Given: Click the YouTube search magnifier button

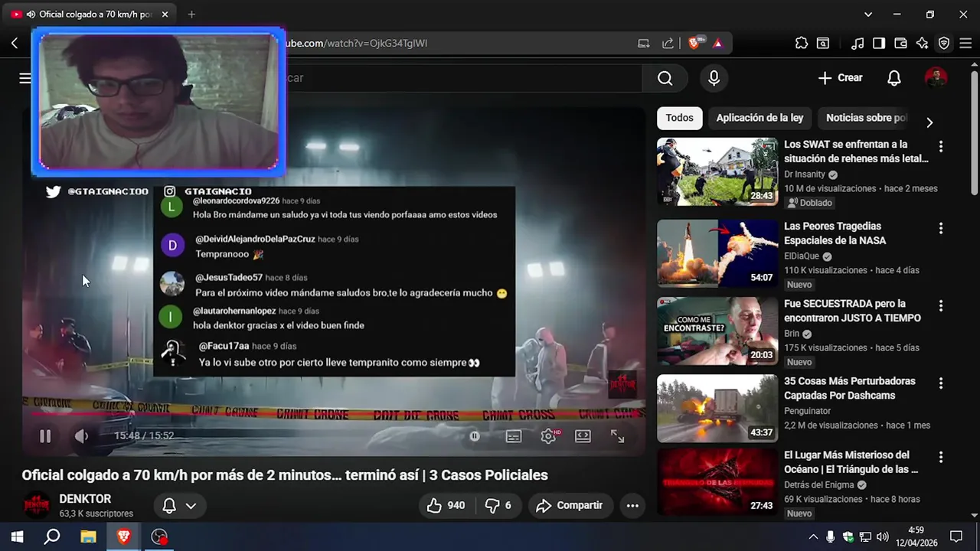Looking at the screenshot, I should (665, 78).
